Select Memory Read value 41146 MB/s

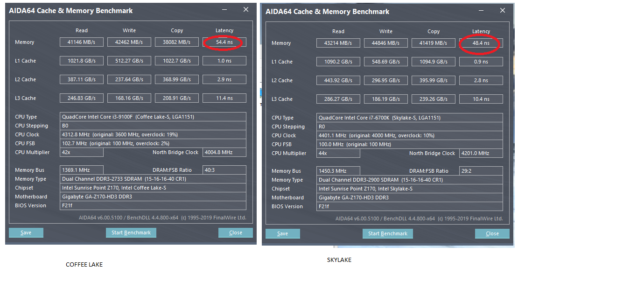pos(82,42)
